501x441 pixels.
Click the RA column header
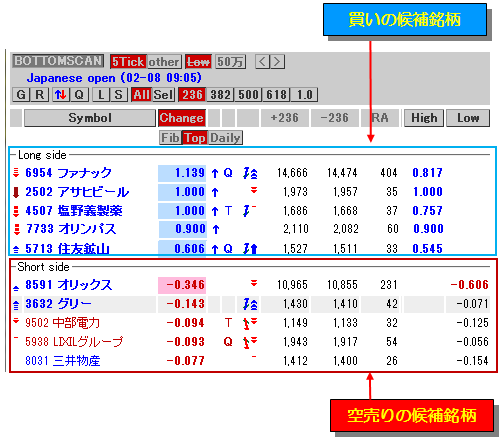click(380, 118)
